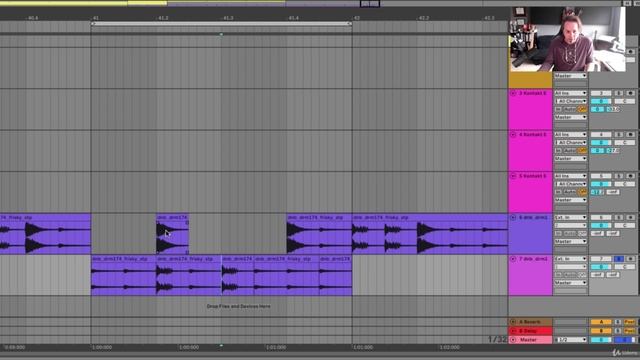Arm the 3 Kontakt track for recording
640x360 pixels.
[x=630, y=93]
